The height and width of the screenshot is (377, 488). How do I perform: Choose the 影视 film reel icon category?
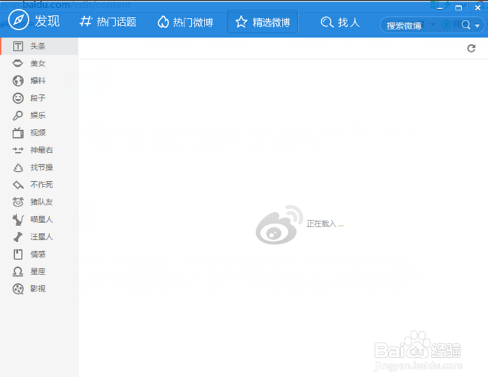point(18,289)
